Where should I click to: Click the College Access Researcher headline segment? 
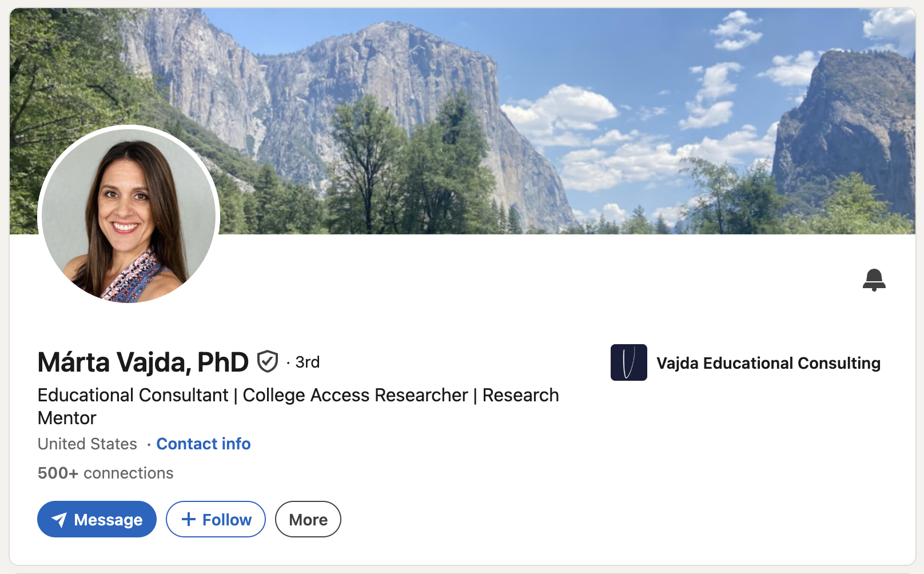pyautogui.click(x=355, y=395)
